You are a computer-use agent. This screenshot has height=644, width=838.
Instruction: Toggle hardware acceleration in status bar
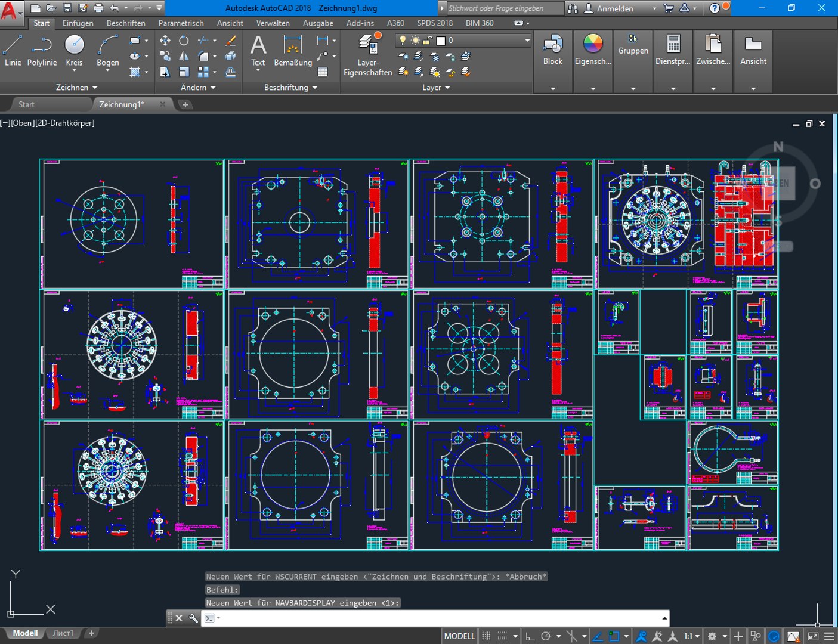coord(774,636)
